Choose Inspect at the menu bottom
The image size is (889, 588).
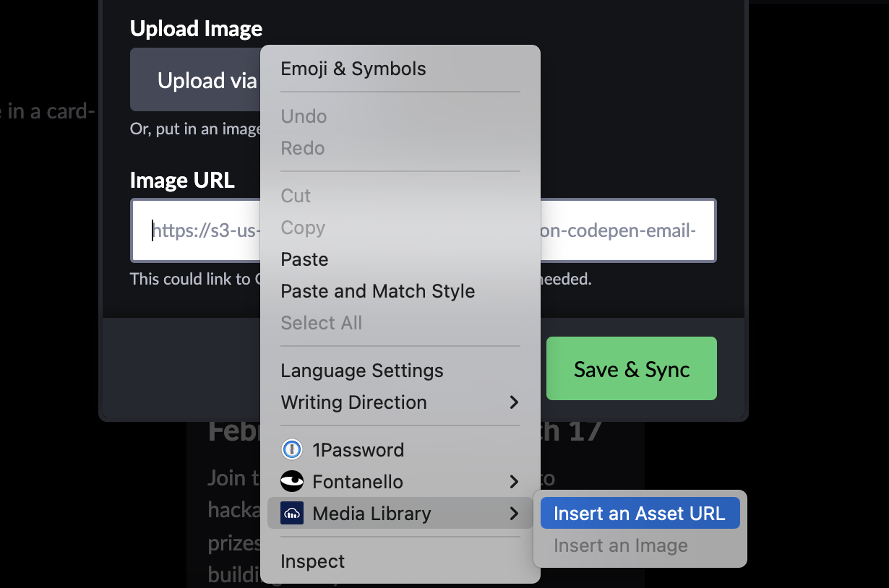313,561
